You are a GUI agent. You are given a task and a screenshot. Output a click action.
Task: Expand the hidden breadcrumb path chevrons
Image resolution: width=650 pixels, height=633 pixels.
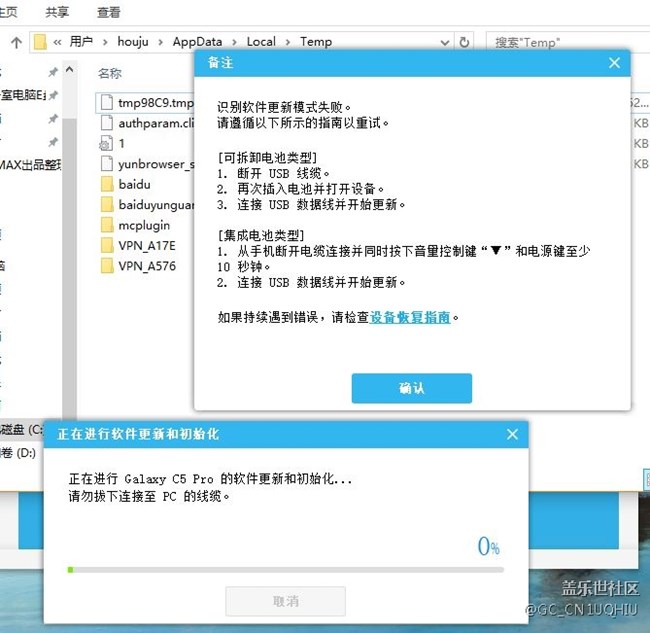click(x=57, y=42)
